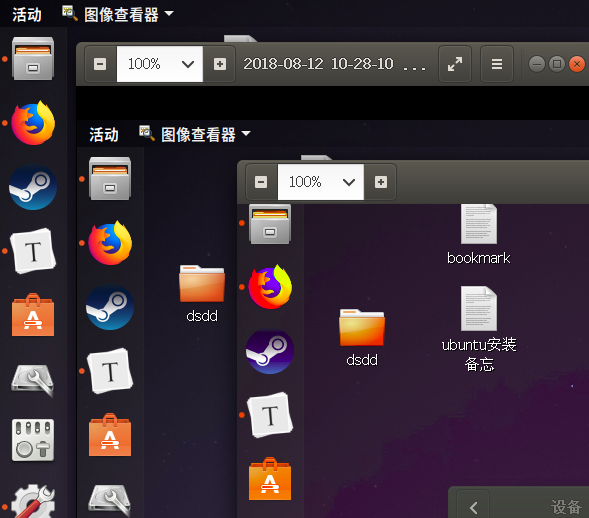Viewport: 589px width, 518px height.
Task: Click the Typora icon in the innermost dock
Action: (270, 415)
